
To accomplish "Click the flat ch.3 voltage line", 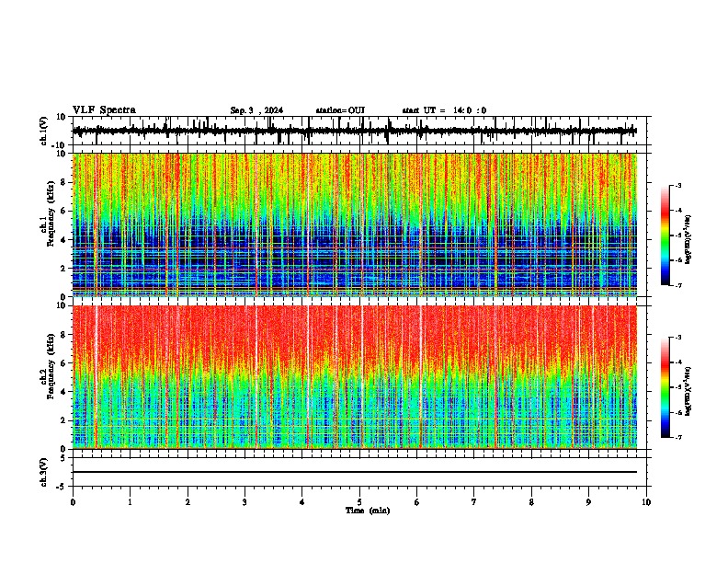I will pyautogui.click(x=355, y=472).
